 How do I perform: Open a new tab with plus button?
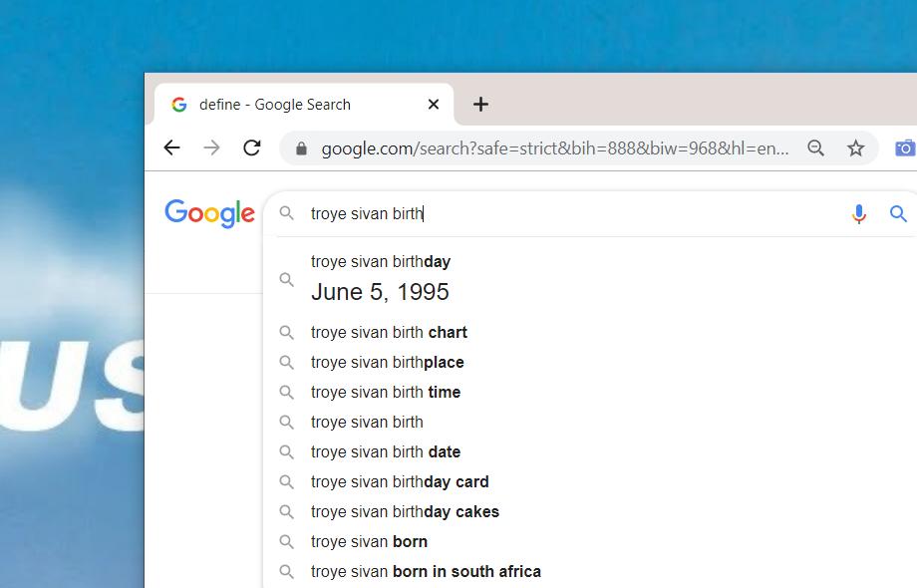480,105
